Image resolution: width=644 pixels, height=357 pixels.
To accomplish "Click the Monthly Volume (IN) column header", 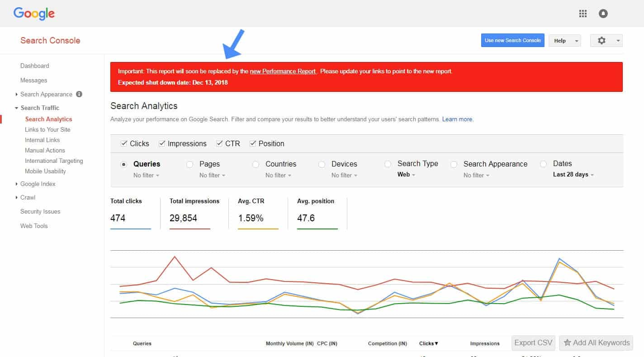I will [289, 343].
